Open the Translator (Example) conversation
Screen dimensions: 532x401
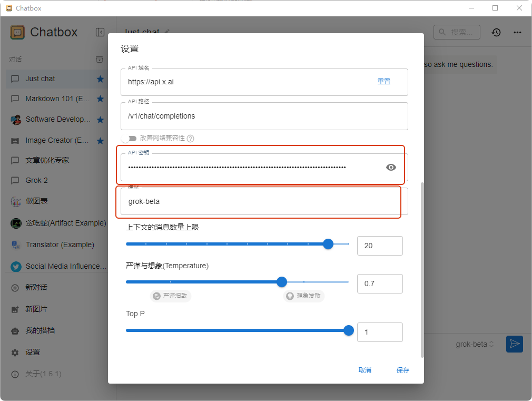pos(57,244)
